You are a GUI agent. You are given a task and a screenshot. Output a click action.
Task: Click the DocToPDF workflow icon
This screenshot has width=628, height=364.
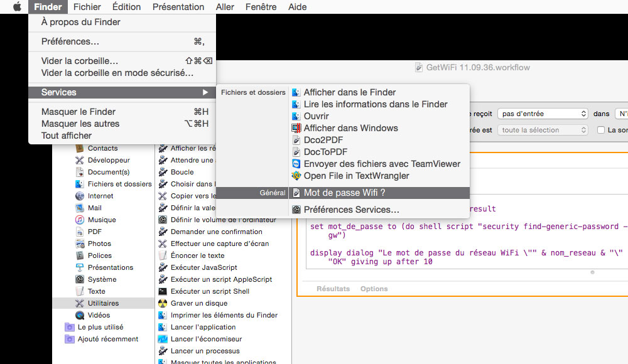point(296,152)
